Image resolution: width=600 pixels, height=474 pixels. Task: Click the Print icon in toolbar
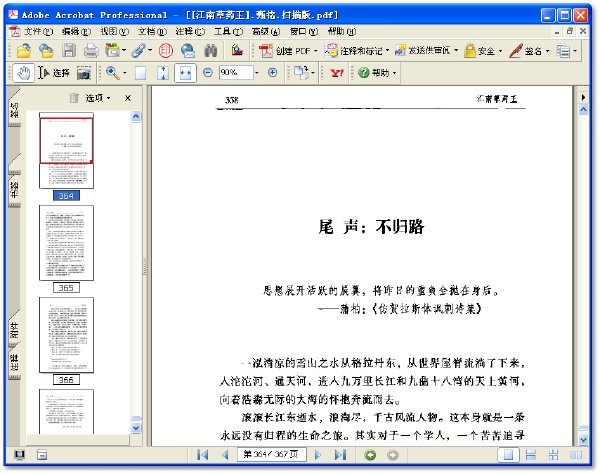coord(91,51)
